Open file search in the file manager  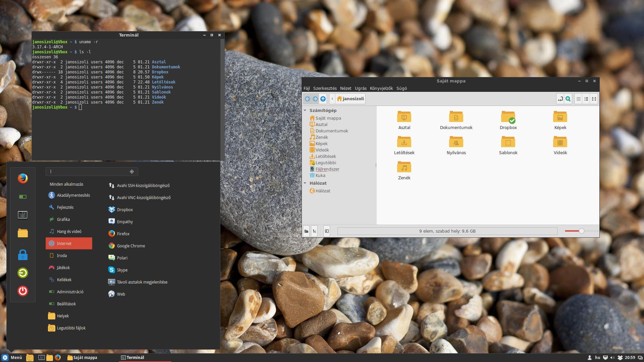point(568,99)
